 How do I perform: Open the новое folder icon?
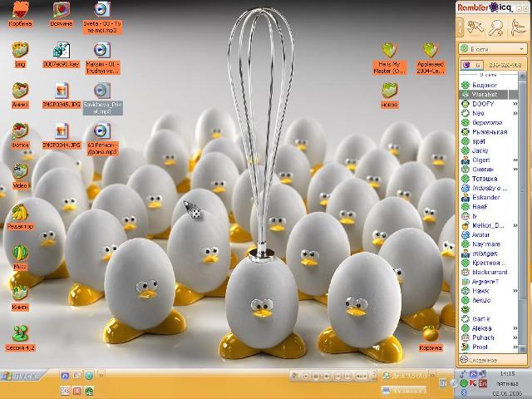[x=389, y=95]
